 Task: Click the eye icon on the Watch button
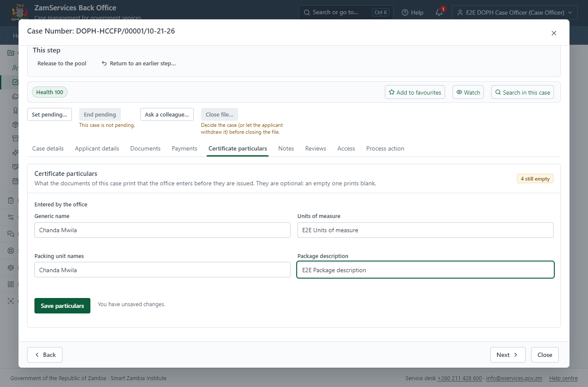point(459,92)
